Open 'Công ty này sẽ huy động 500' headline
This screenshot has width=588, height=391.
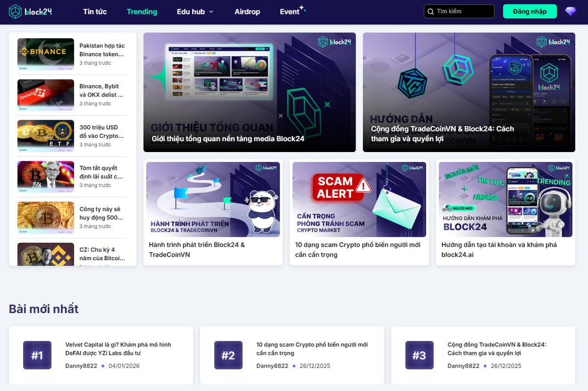tap(101, 213)
